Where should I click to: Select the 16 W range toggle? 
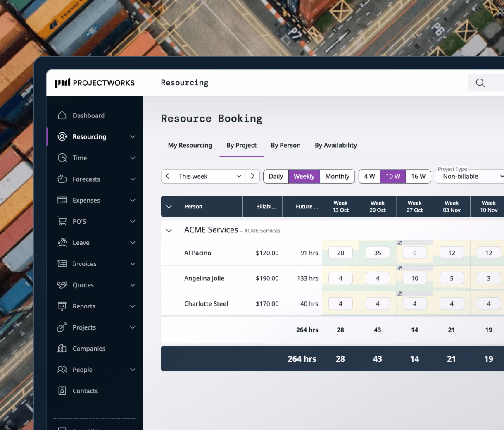coord(418,176)
